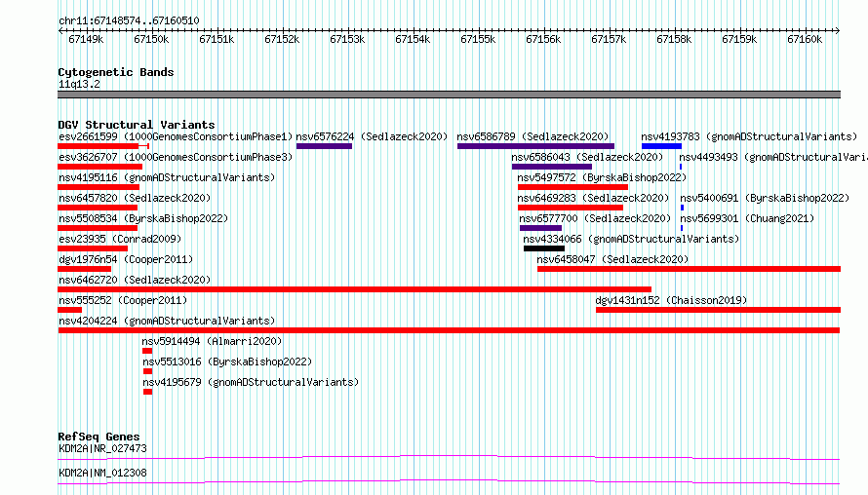Select the red bar of nsv5497572

tap(572, 187)
